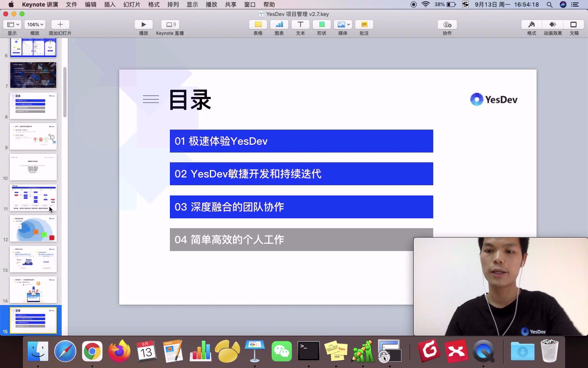Open Stickies from the Dock
The height and width of the screenshot is (368, 588).
336,351
